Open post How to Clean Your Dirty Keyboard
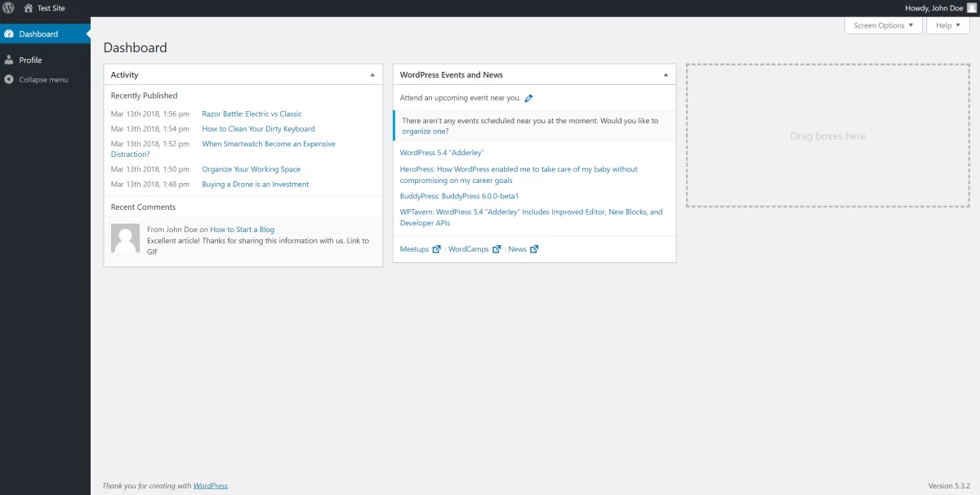Image resolution: width=980 pixels, height=495 pixels. [258, 129]
